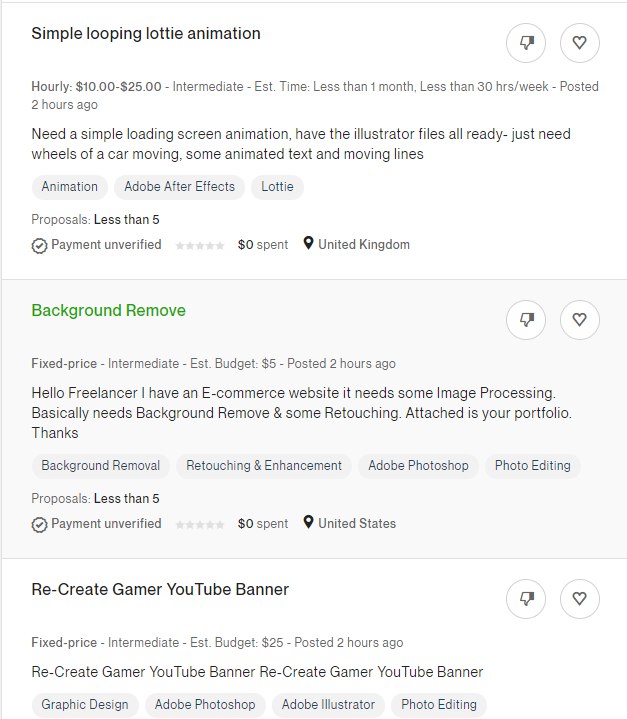Open the Simple looping lottie animation posting

click(146, 33)
